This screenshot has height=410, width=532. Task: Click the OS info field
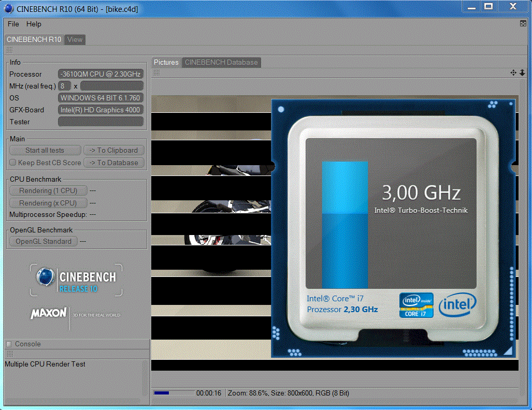[x=101, y=98]
